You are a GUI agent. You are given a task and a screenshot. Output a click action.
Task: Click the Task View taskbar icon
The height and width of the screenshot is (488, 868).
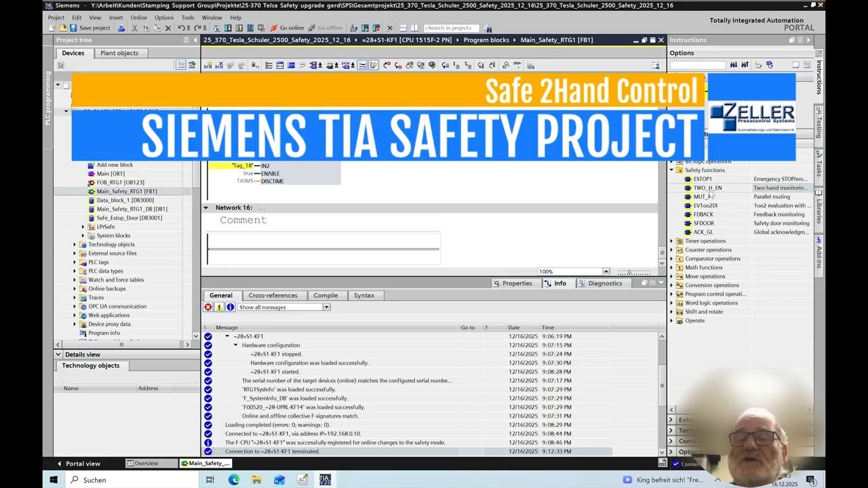[x=210, y=479]
